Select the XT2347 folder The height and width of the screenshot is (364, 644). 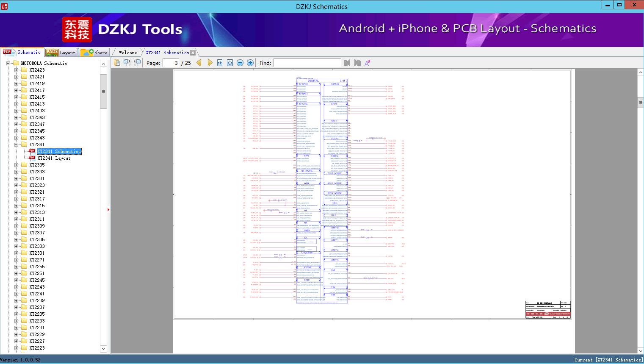click(x=37, y=124)
